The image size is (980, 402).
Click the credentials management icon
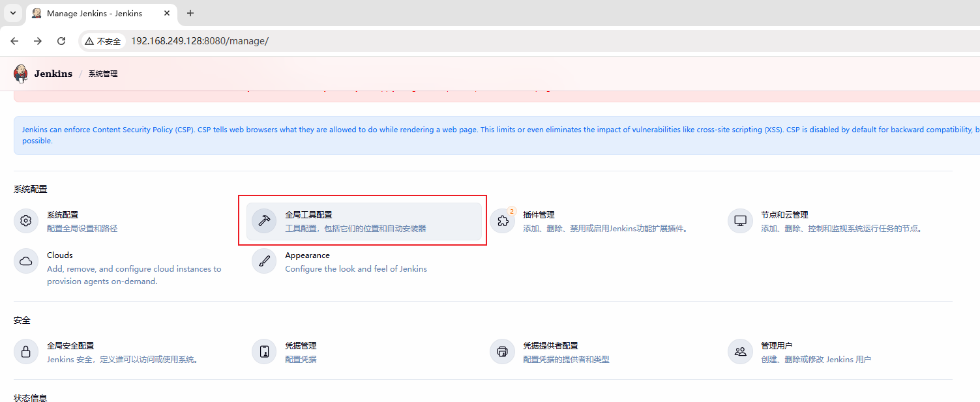pos(264,352)
